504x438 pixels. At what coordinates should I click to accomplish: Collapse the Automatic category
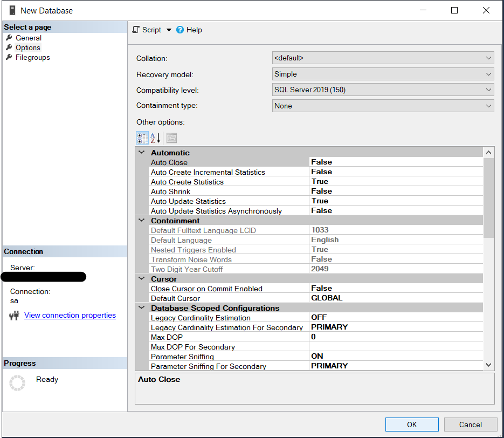[142, 153]
